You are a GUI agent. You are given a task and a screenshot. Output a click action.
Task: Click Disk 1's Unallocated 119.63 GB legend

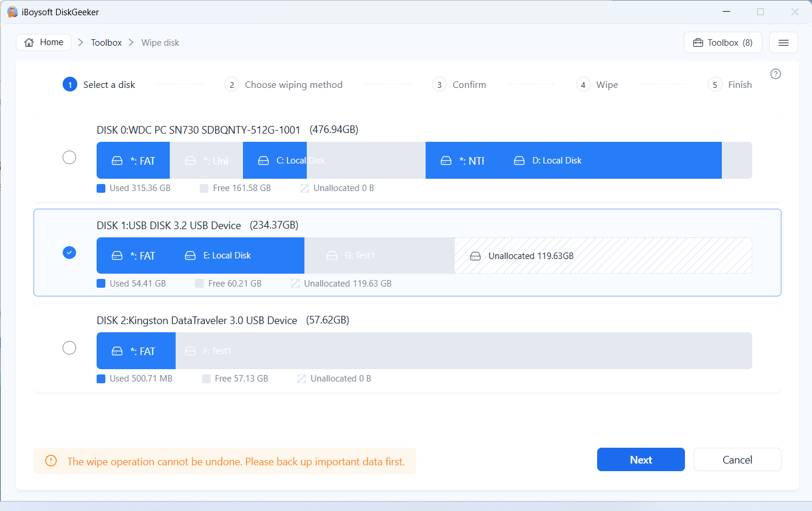(341, 284)
